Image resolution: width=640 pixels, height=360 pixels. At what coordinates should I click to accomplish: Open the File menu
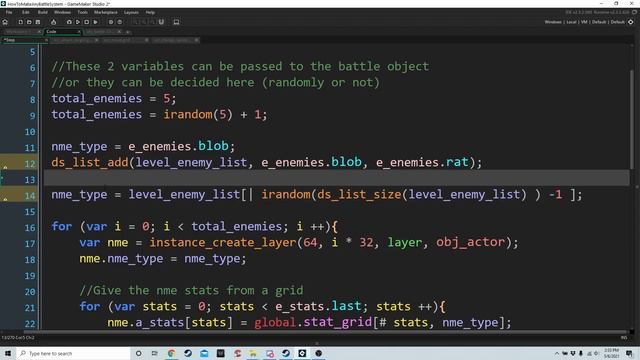(9, 12)
